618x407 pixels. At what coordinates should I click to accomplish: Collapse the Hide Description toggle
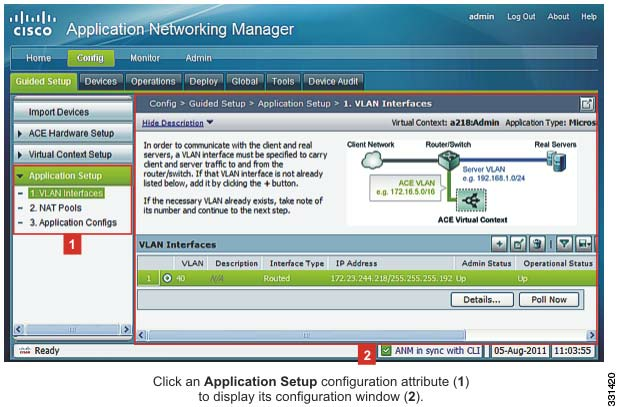pyautogui.click(x=178, y=123)
